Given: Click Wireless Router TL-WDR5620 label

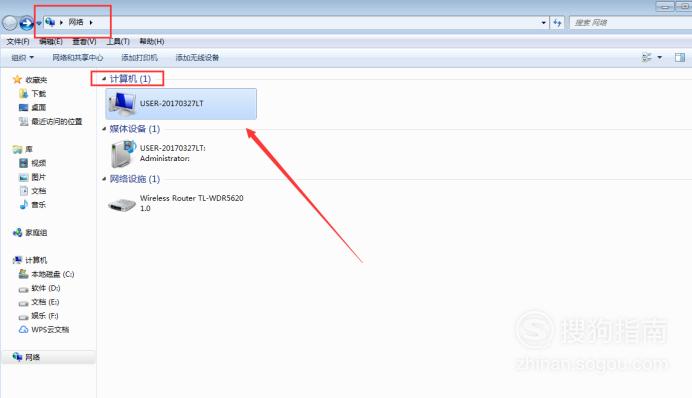Looking at the screenshot, I should coord(192,203).
